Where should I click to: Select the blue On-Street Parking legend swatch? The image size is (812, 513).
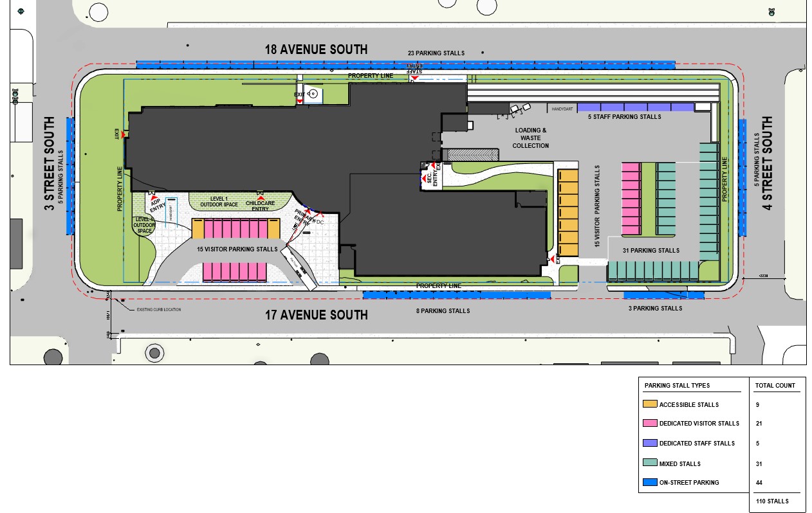tap(649, 483)
